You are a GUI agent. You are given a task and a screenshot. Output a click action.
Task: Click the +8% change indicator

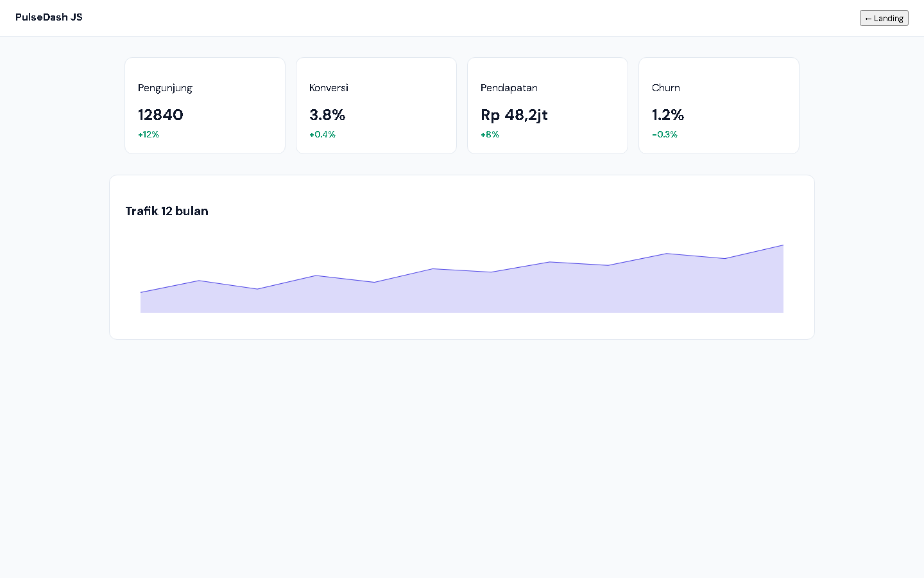[x=490, y=134]
